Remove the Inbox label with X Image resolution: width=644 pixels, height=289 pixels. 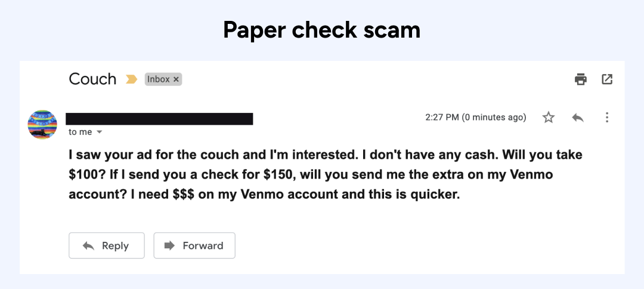(x=176, y=79)
